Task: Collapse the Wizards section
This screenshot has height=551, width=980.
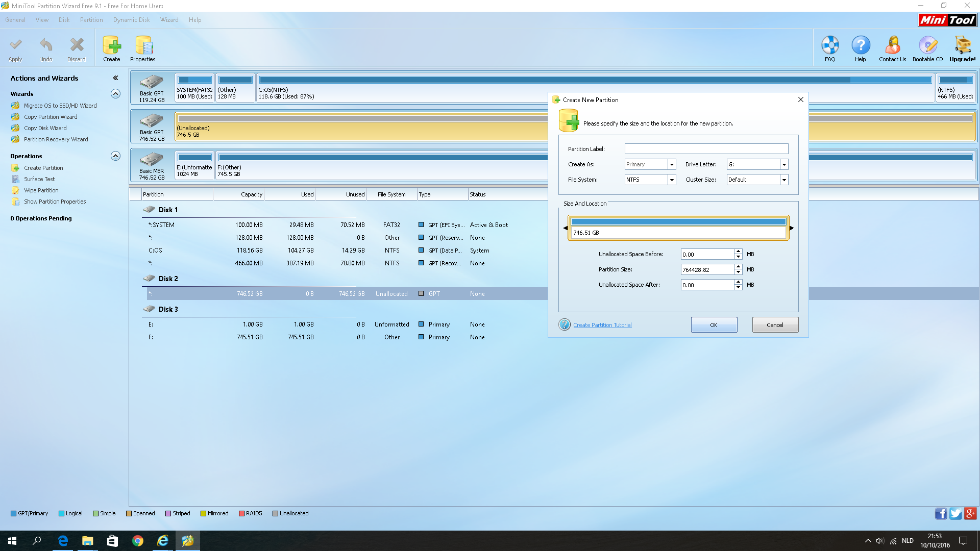Action: point(115,94)
